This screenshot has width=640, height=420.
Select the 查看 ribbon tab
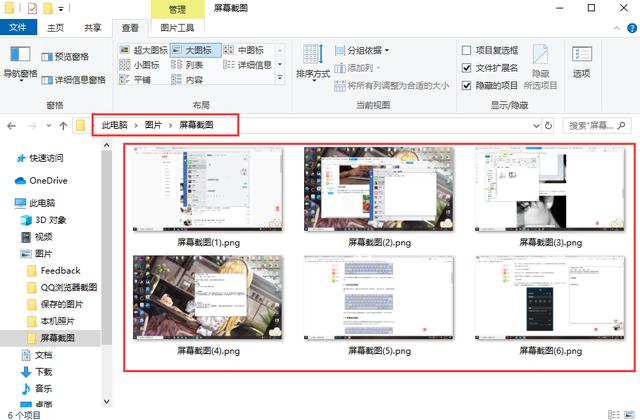130,28
